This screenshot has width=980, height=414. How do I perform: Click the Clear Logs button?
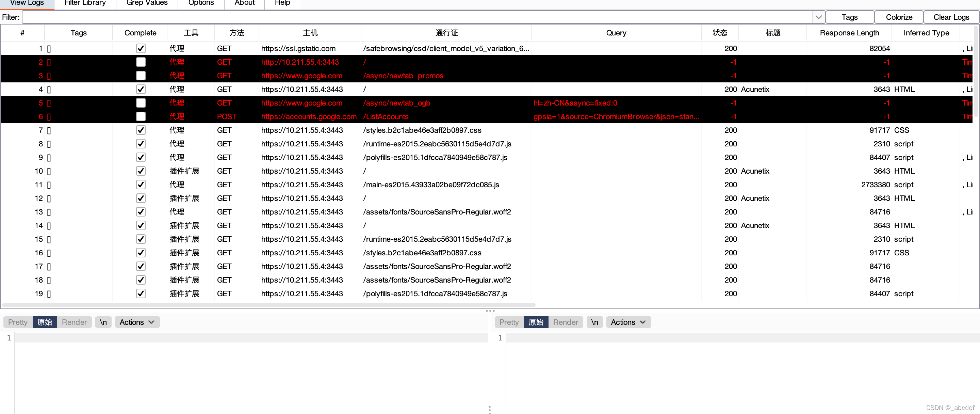[x=951, y=17]
